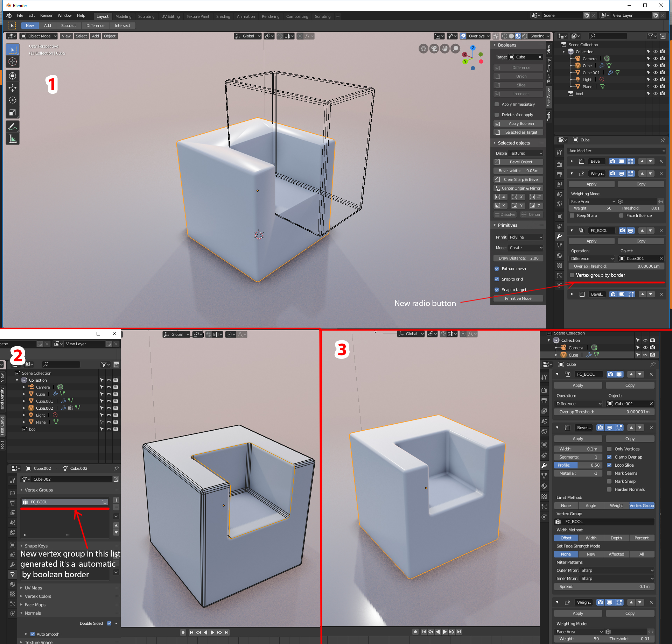This screenshot has width=672, height=644.
Task: Open the Object Mode dropdown
Action: click(38, 36)
